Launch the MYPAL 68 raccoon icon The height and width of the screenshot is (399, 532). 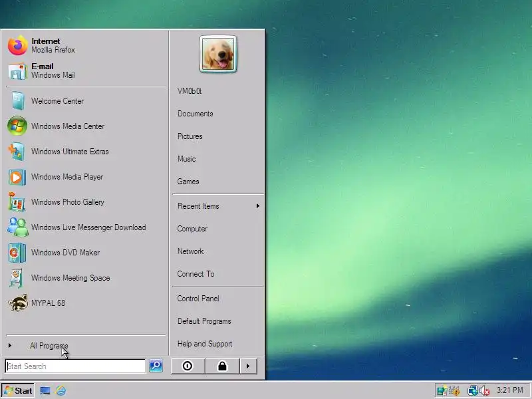18,303
